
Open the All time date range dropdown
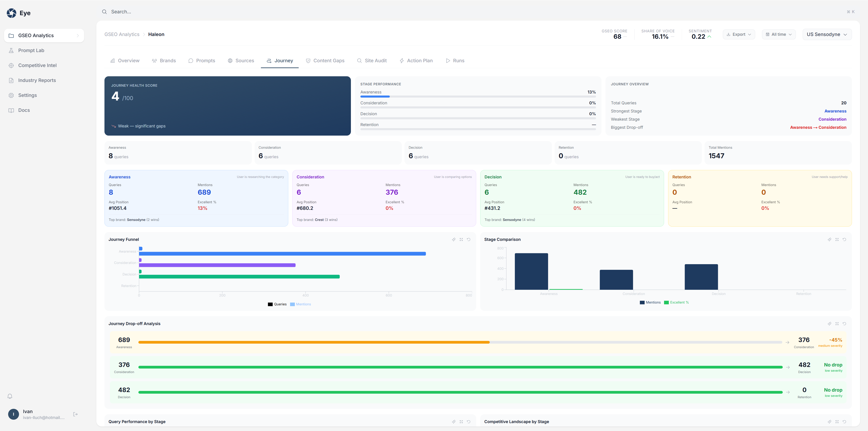(x=778, y=34)
